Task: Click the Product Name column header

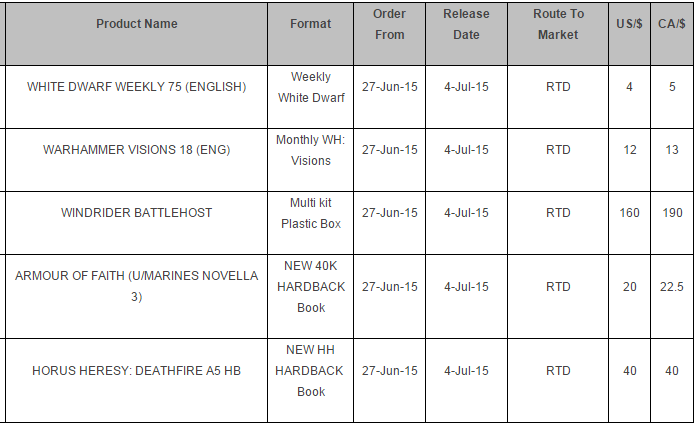Action: point(137,24)
